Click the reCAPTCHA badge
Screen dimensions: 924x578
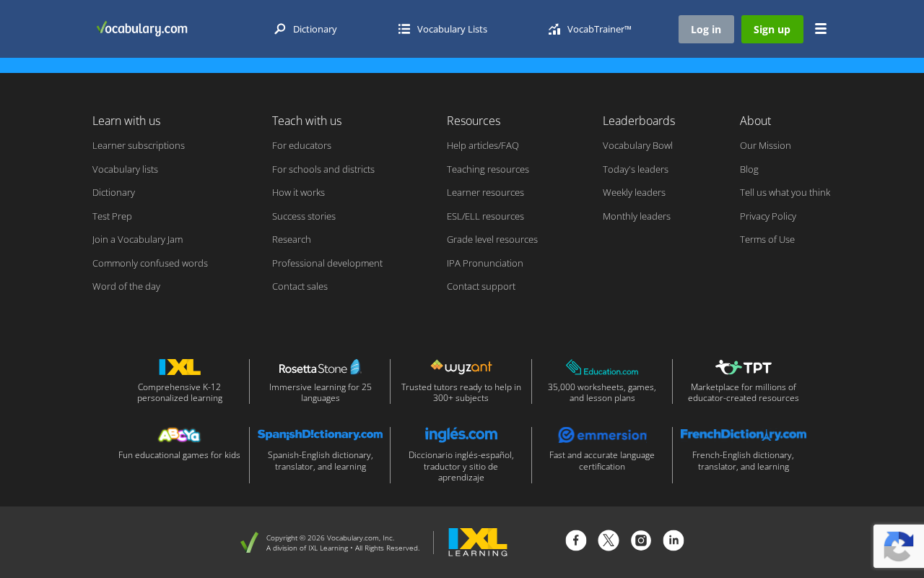(899, 546)
